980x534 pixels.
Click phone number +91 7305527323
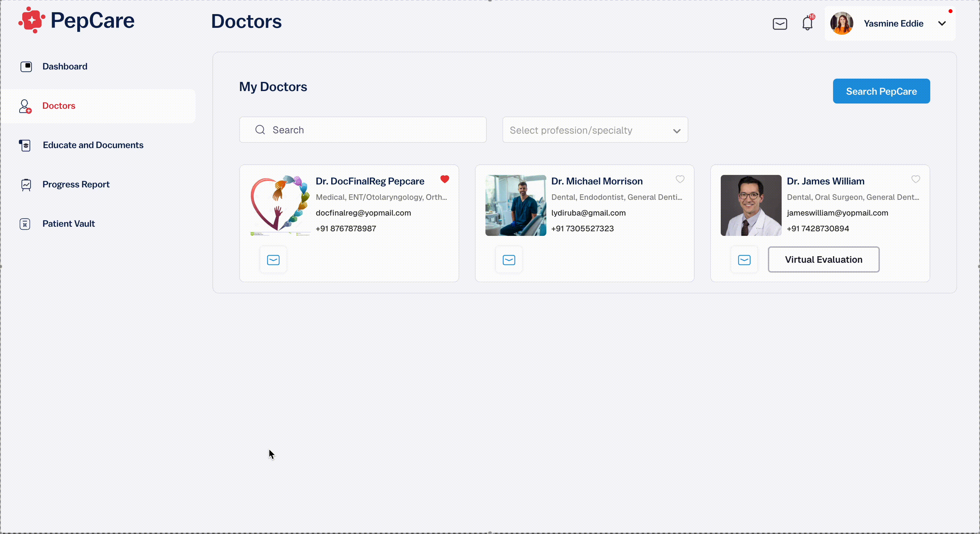coord(582,229)
